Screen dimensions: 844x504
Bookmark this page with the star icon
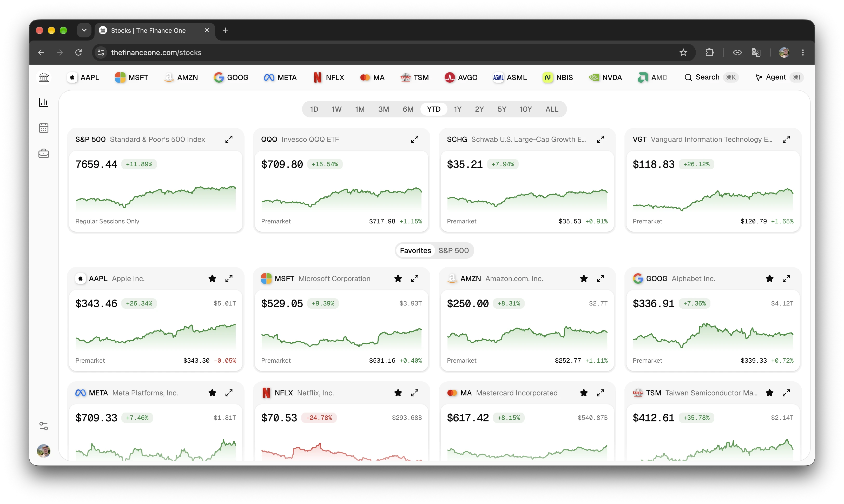(683, 52)
